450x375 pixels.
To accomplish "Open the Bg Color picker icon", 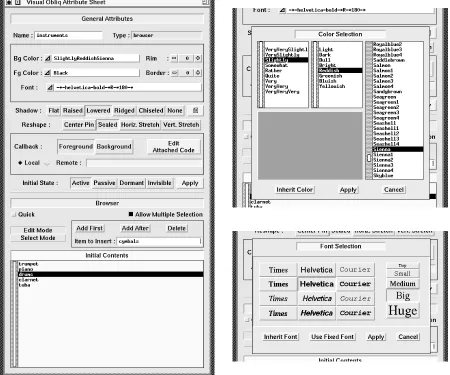I will [48, 58].
